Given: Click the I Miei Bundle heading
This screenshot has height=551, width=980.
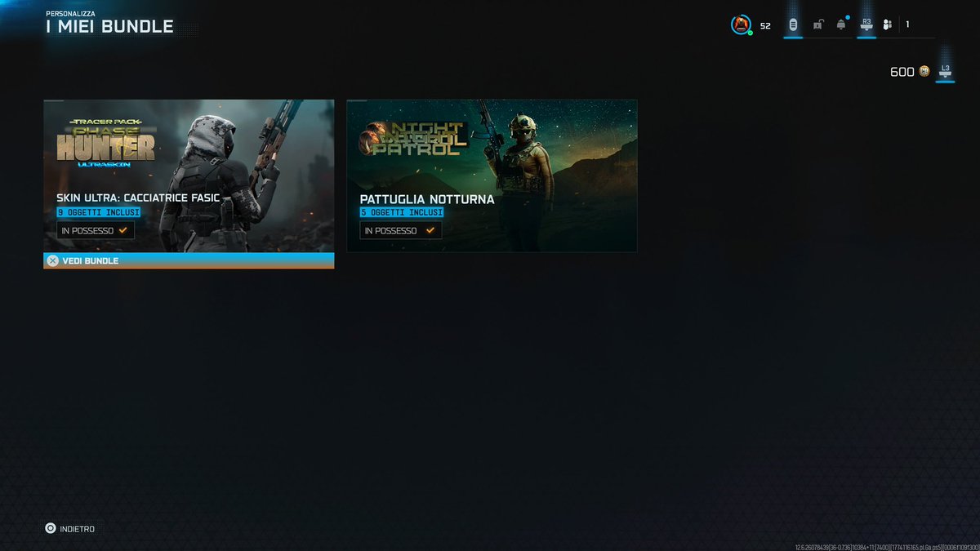Looking at the screenshot, I should point(110,27).
